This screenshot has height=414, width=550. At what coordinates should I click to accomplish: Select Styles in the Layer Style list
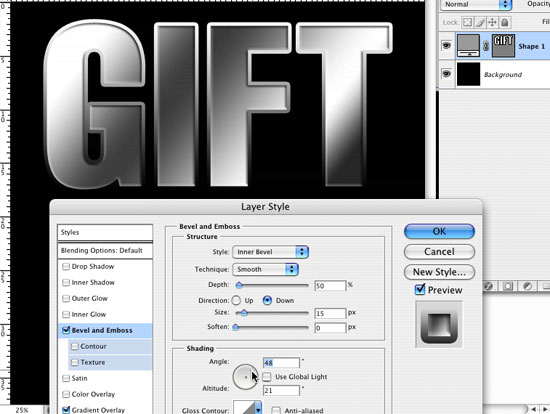point(105,232)
